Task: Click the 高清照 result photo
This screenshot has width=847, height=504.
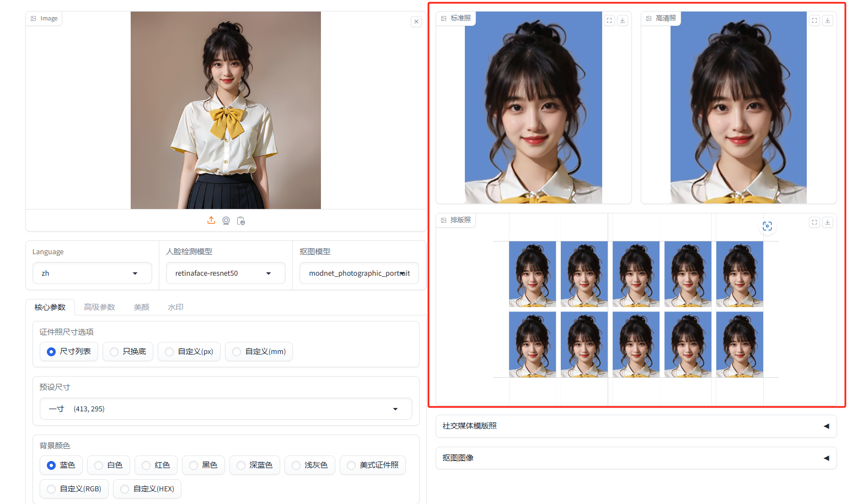Action: pyautogui.click(x=738, y=108)
